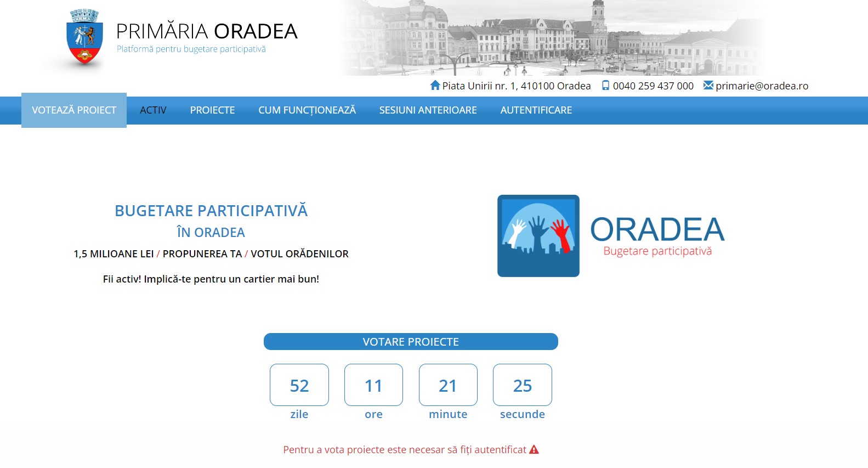Click Autentificare to log in

pos(536,110)
